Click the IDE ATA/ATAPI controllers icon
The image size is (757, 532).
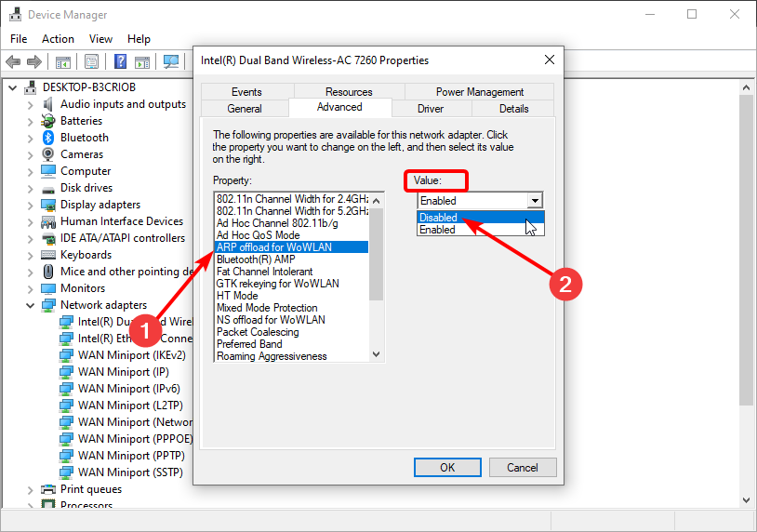pos(48,238)
